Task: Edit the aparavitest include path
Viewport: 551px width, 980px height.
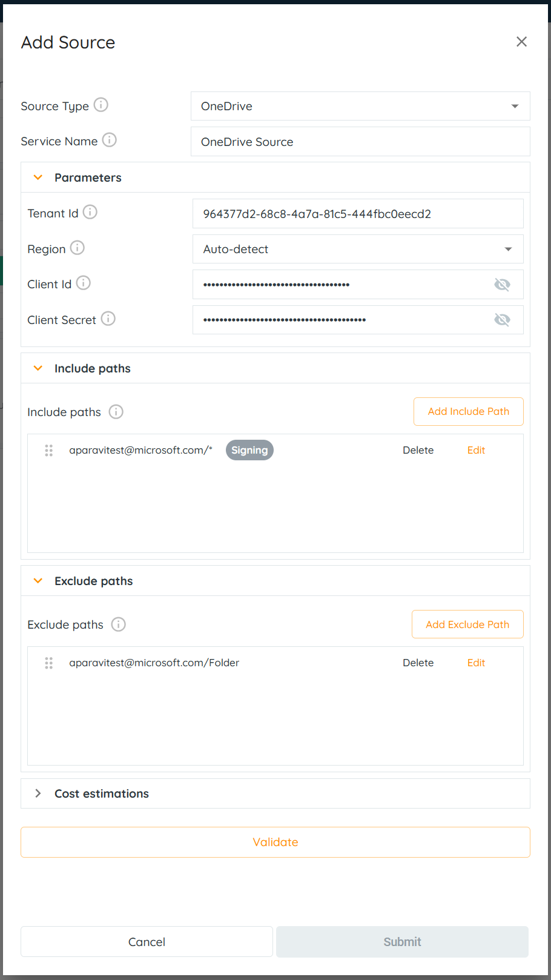Action: point(476,451)
